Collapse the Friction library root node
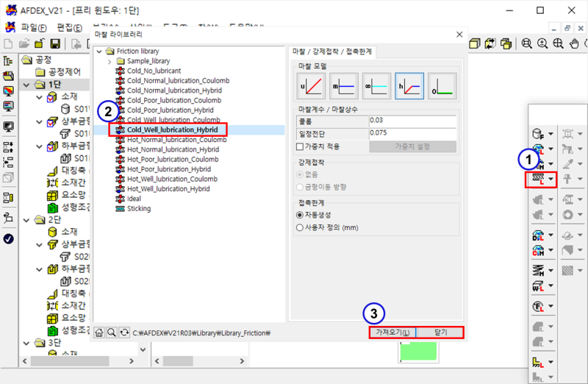The image size is (588, 384). coord(100,51)
